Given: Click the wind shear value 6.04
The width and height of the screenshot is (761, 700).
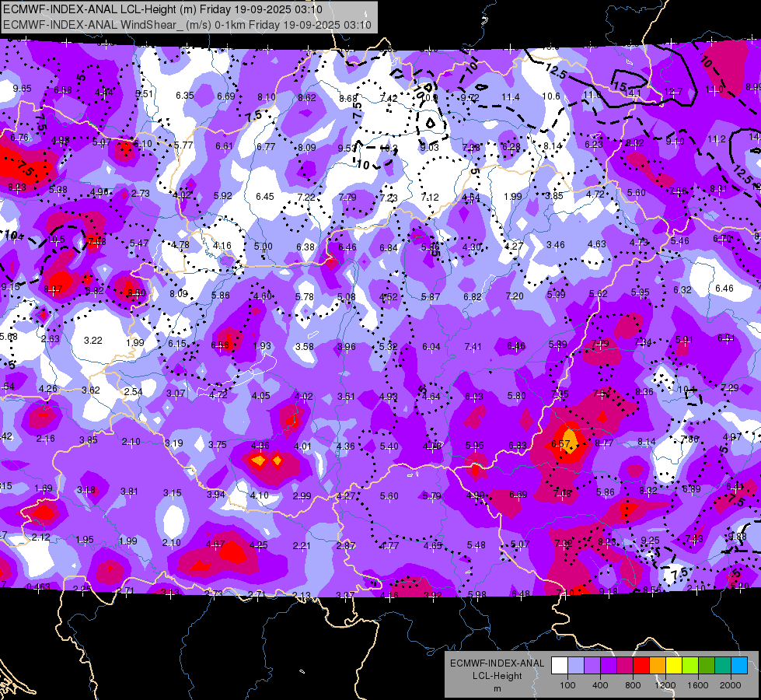Looking at the screenshot, I should [x=431, y=347].
